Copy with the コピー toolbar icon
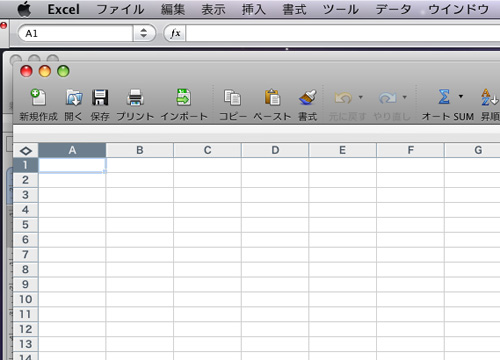 point(232,98)
